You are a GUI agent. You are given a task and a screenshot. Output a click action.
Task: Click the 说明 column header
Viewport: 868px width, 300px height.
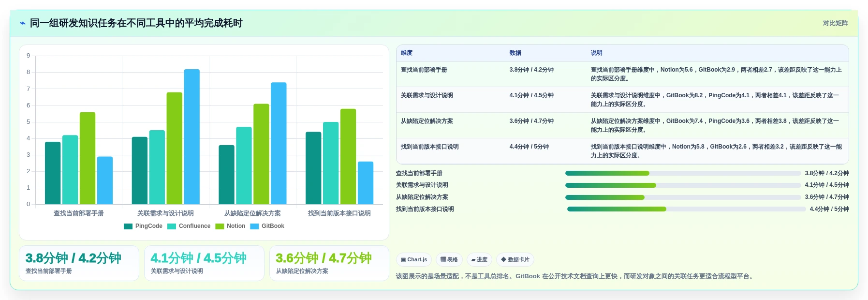[596, 53]
